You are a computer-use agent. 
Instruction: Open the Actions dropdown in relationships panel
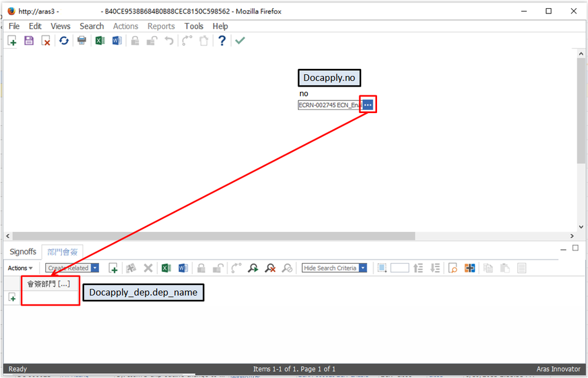pyautogui.click(x=20, y=268)
